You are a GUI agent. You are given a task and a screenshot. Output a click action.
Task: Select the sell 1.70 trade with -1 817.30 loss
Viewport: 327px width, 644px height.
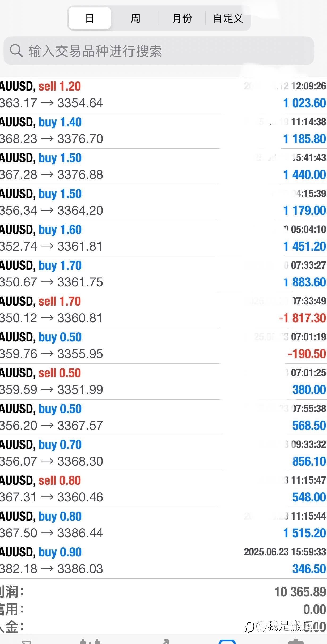[163, 310]
